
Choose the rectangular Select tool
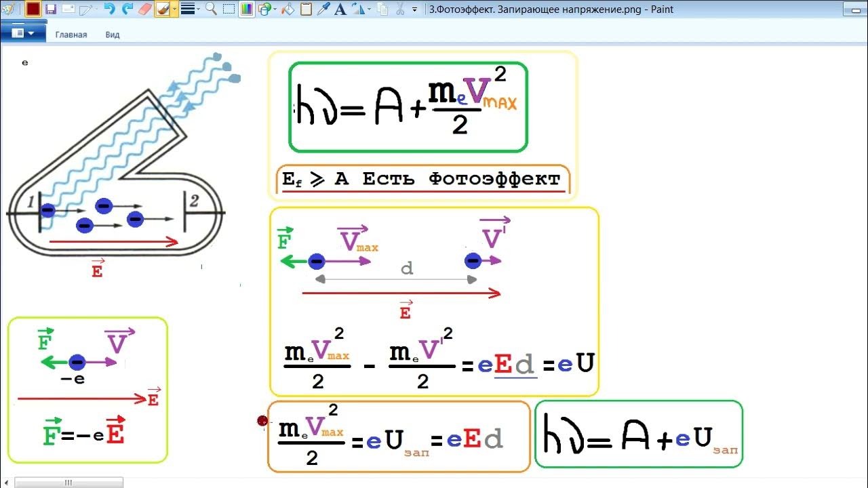click(229, 9)
